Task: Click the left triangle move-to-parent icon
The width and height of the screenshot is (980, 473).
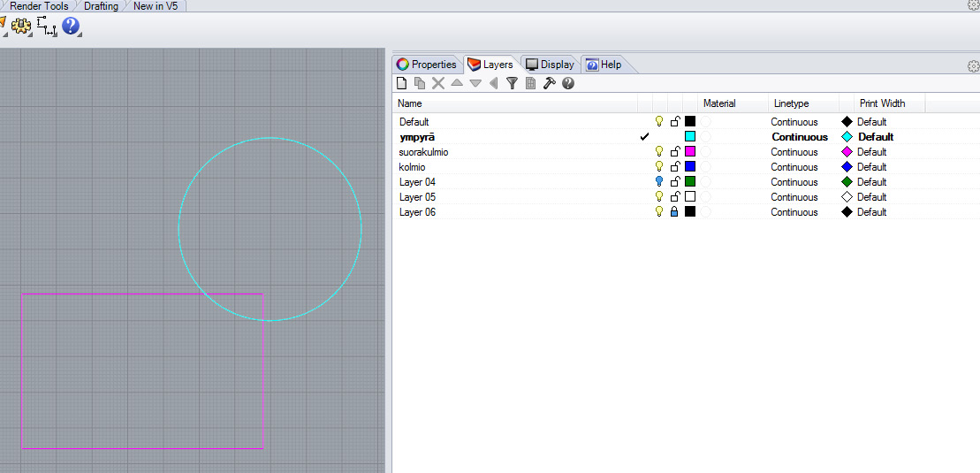Action: coord(493,83)
